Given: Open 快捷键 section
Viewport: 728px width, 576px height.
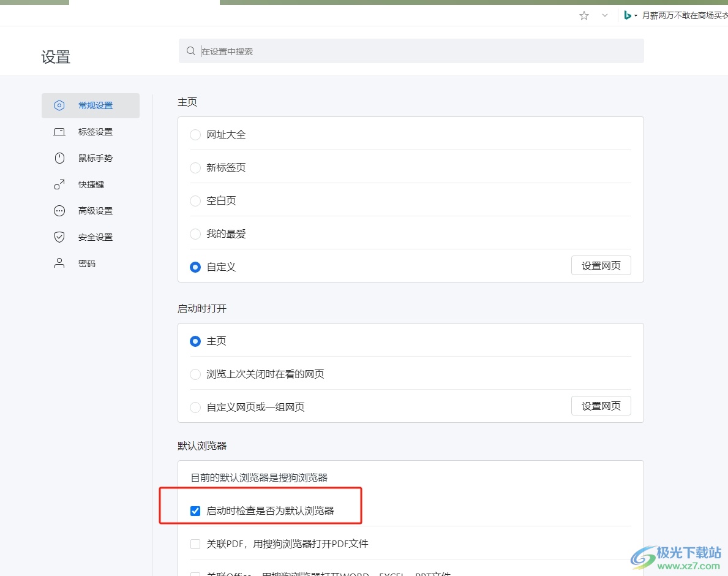Looking at the screenshot, I should (x=91, y=184).
